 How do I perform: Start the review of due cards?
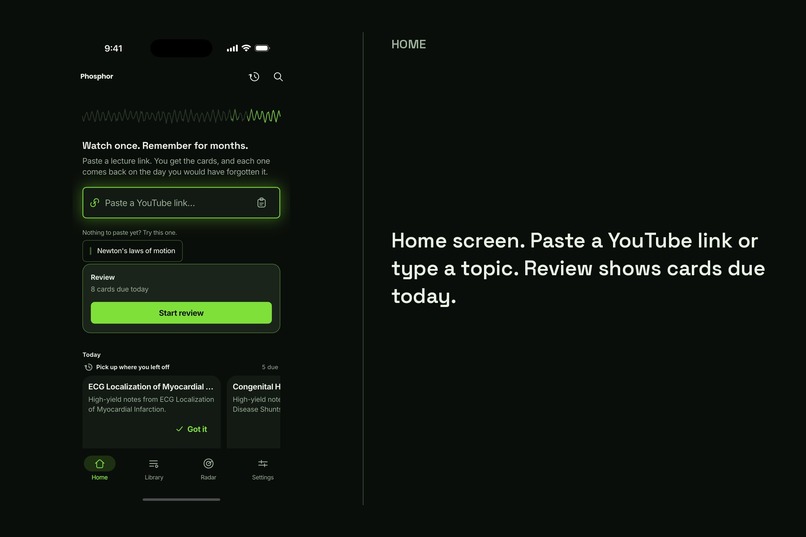pos(181,313)
